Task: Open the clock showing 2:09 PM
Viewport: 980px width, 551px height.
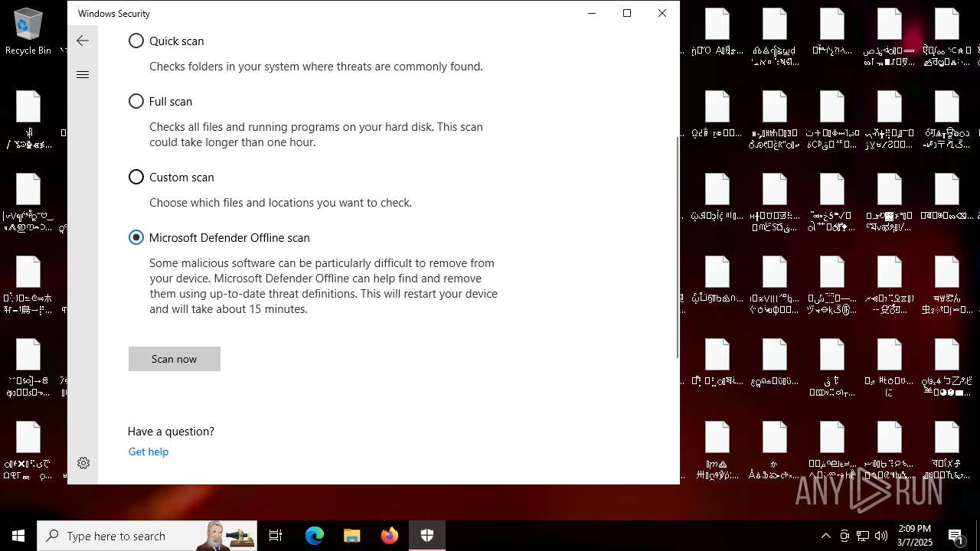Action: 915,536
